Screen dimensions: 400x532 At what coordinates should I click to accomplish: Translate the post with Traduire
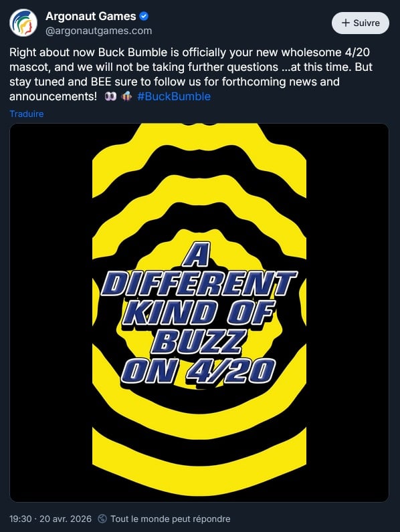[x=27, y=114]
